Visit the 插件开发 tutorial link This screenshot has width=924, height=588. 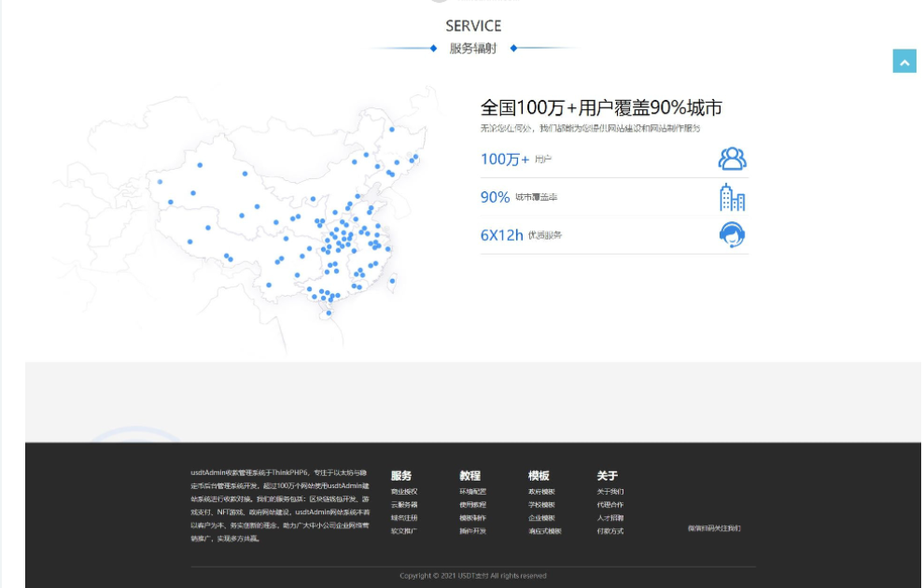(472, 531)
